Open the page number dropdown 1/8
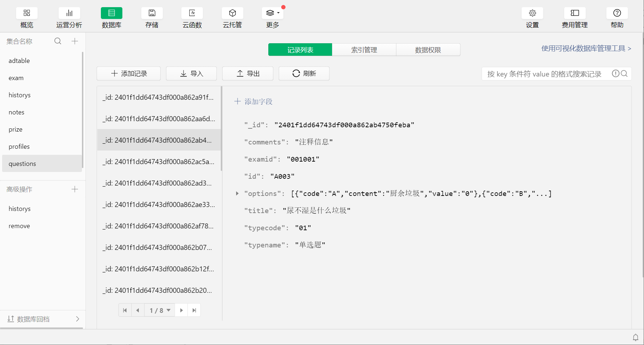The image size is (644, 345). 160,310
